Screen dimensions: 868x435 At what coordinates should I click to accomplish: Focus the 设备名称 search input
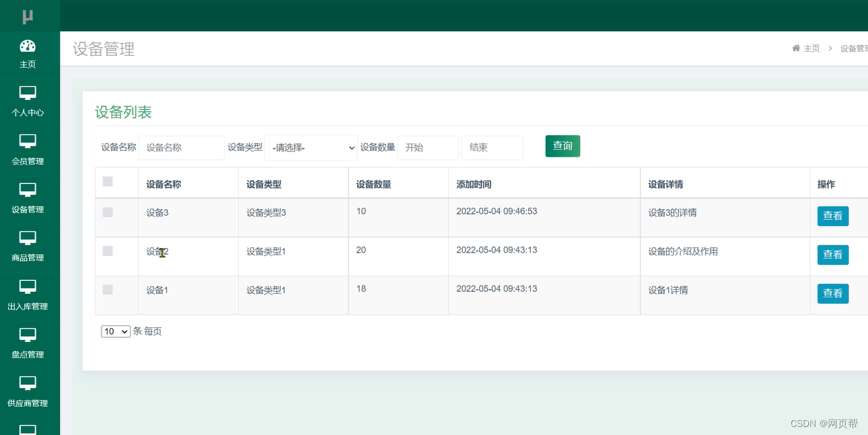[182, 147]
